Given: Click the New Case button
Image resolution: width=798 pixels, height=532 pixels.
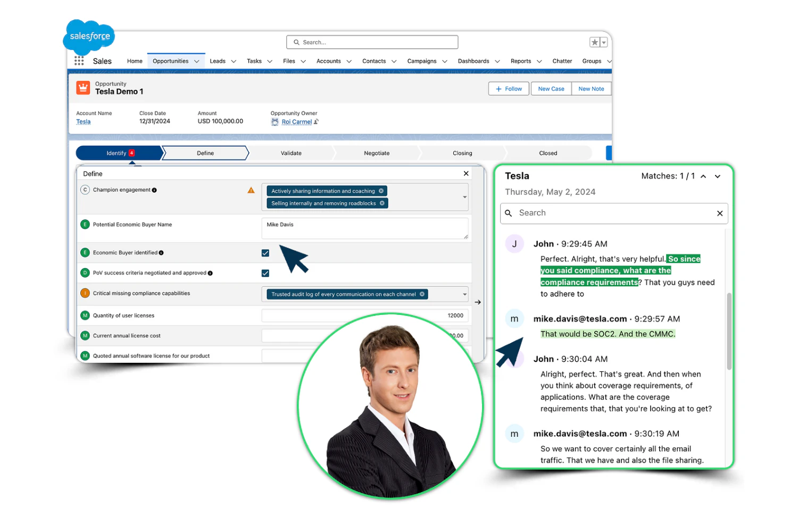Looking at the screenshot, I should [x=551, y=88].
